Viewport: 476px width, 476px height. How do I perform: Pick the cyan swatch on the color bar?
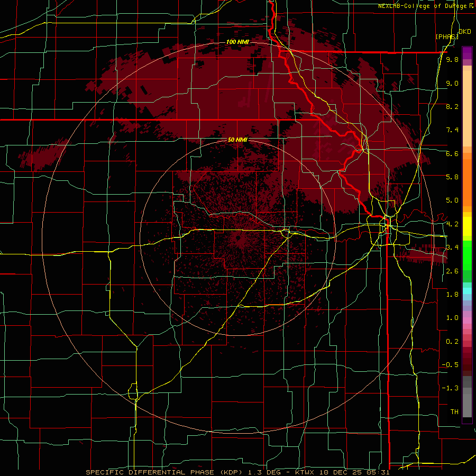(467, 291)
